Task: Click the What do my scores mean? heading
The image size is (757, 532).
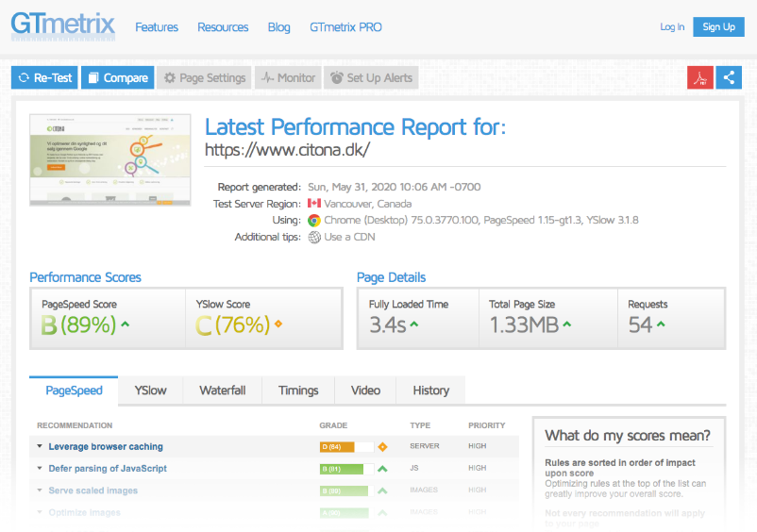Action: [628, 436]
